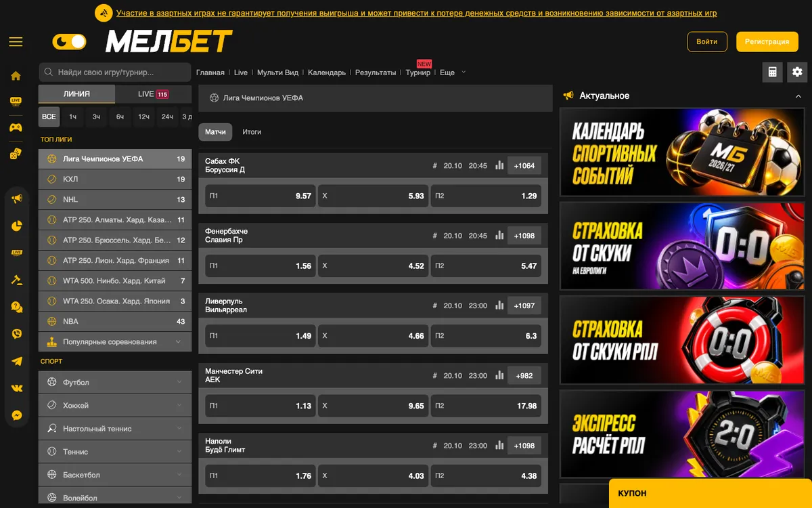
Task: Expand the Хоккей sport section
Action: (115, 406)
